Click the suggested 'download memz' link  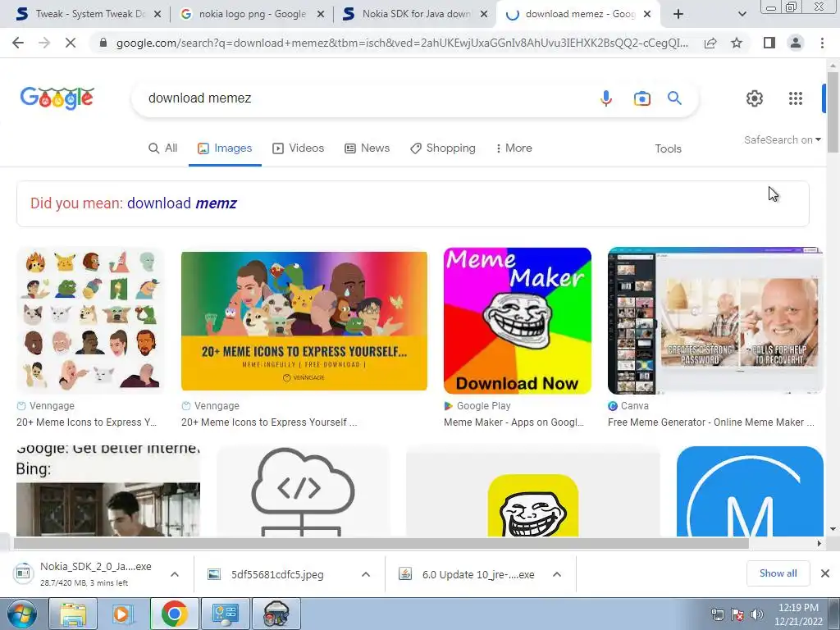182,203
